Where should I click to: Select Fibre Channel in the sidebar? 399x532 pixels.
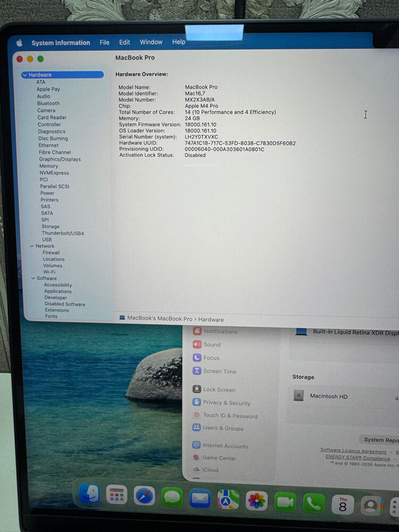pos(55,152)
